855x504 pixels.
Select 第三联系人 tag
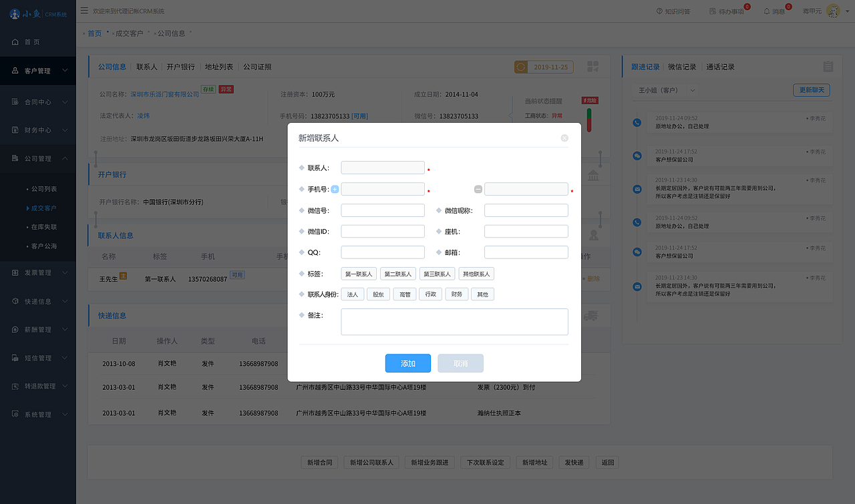point(437,274)
